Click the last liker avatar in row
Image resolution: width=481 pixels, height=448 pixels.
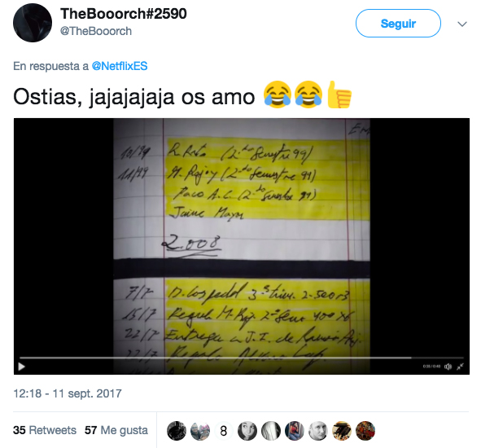pos(365,431)
